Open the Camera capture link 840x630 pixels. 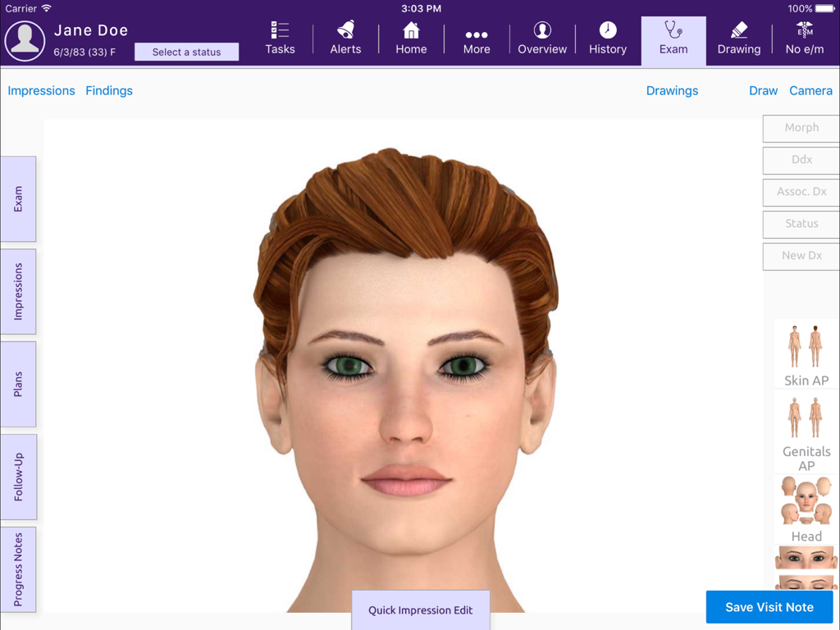(810, 90)
